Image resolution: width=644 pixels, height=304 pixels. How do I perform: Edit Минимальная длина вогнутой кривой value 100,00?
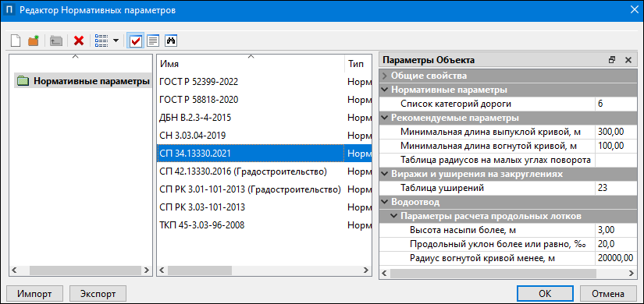[615, 146]
